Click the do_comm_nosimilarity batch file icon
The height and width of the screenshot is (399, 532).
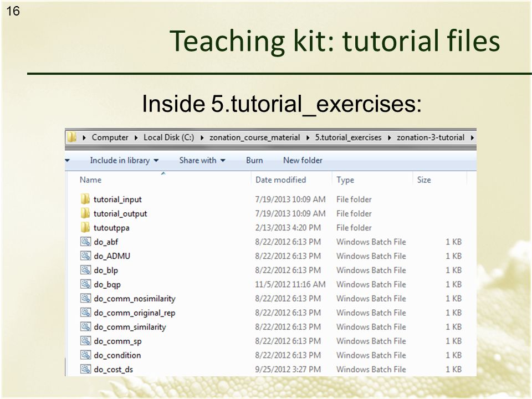pos(85,298)
